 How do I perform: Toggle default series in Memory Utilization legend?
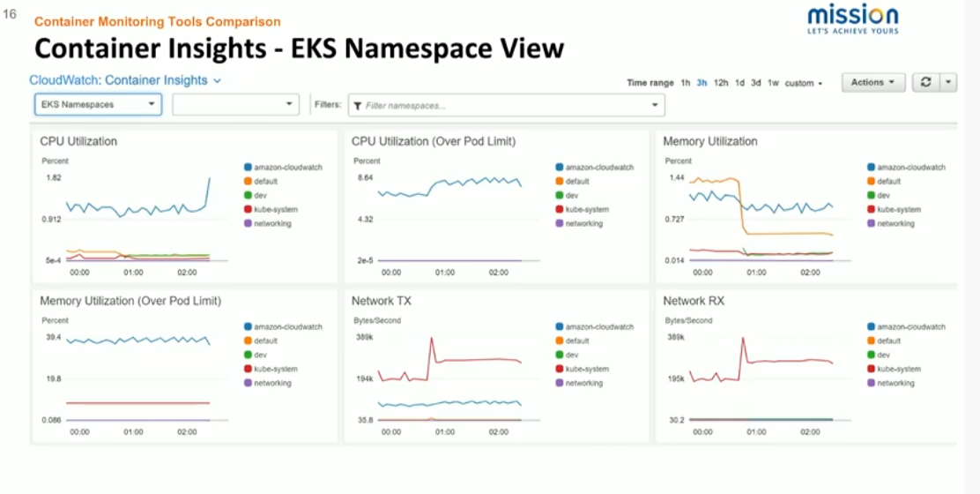[888, 181]
